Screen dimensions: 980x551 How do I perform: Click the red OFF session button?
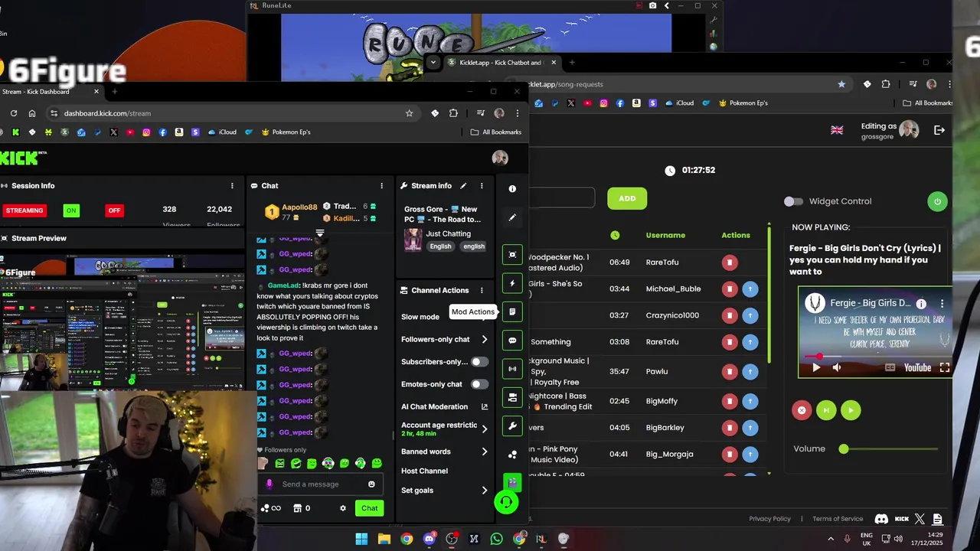[x=114, y=210]
